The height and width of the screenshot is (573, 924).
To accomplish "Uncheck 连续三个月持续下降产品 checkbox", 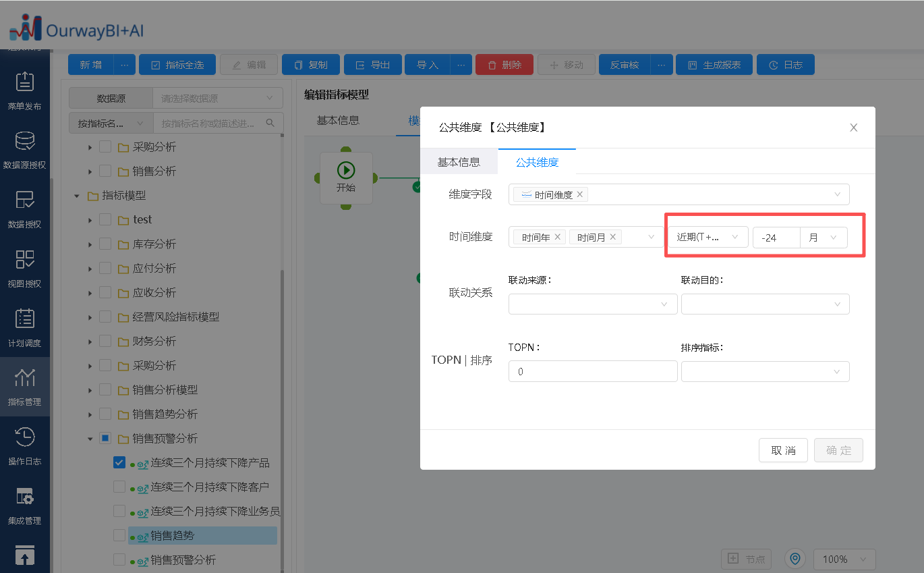I will click(x=119, y=462).
